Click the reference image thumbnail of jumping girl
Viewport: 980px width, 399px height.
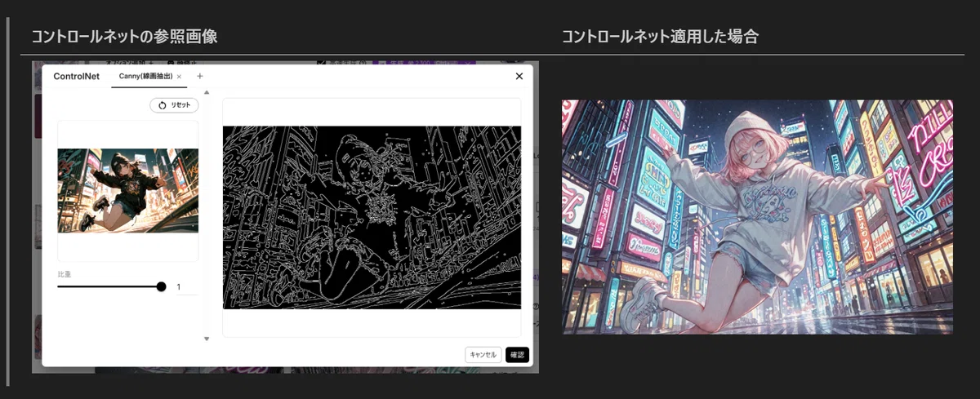coord(128,190)
